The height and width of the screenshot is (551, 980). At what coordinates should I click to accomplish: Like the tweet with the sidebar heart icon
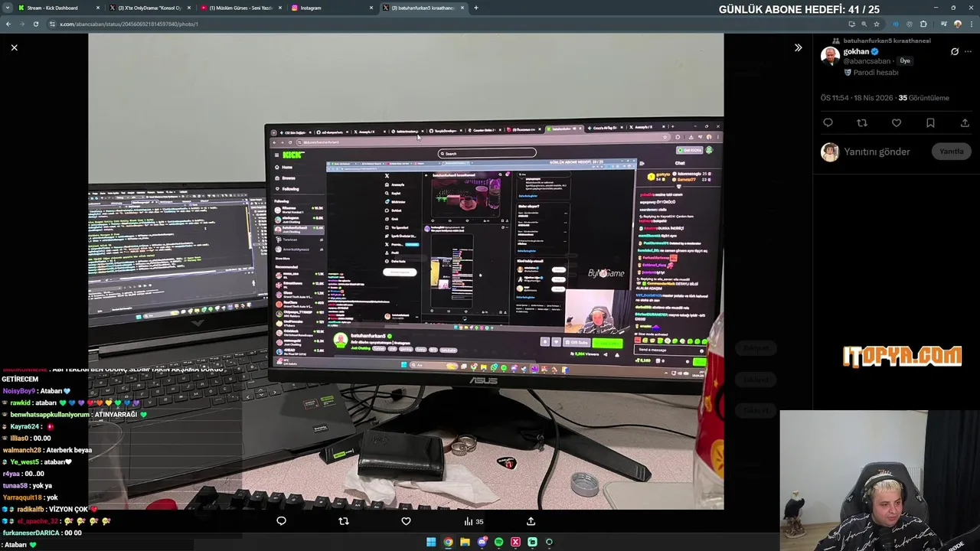[x=897, y=122]
